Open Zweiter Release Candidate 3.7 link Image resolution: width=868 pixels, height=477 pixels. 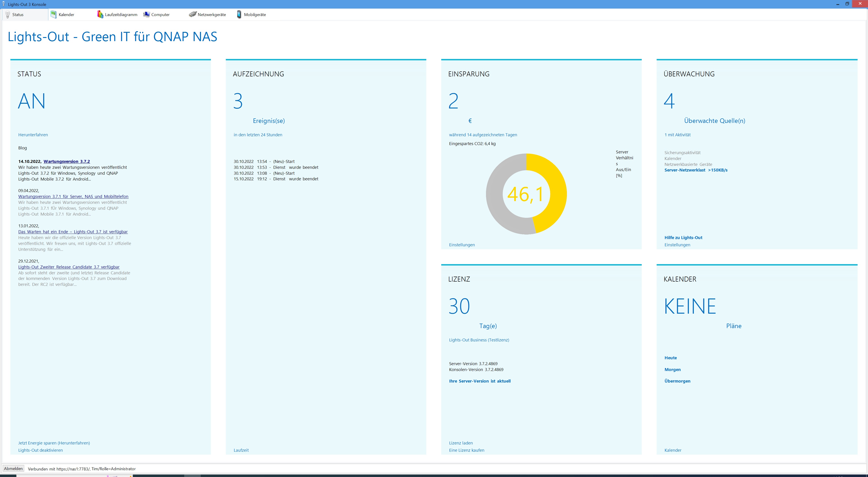tap(69, 267)
